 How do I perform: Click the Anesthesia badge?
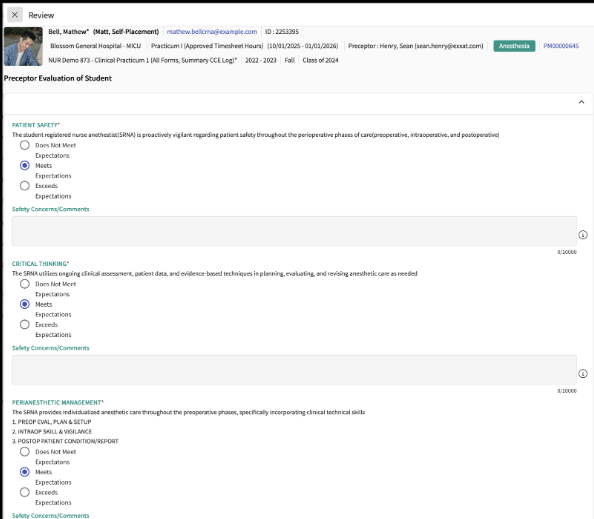(514, 46)
